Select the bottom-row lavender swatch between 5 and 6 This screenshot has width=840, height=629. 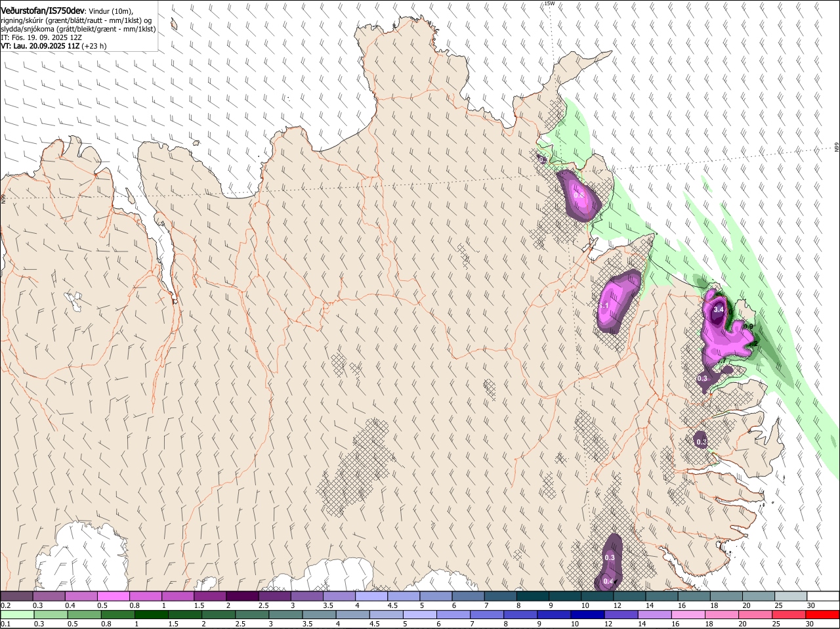(x=421, y=615)
